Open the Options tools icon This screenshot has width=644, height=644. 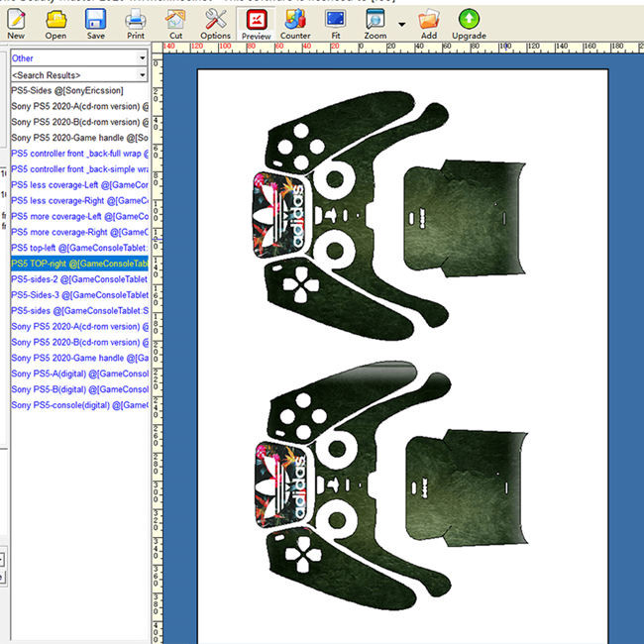(x=215, y=19)
